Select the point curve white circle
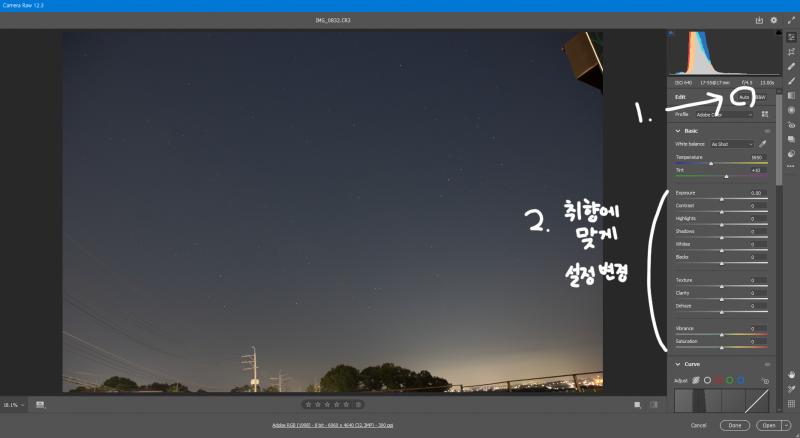 point(707,380)
